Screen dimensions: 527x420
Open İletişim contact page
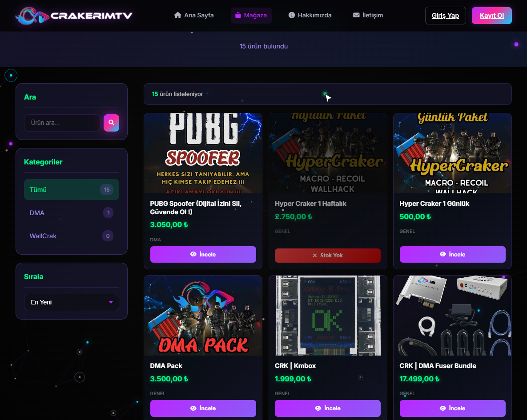[x=368, y=15]
